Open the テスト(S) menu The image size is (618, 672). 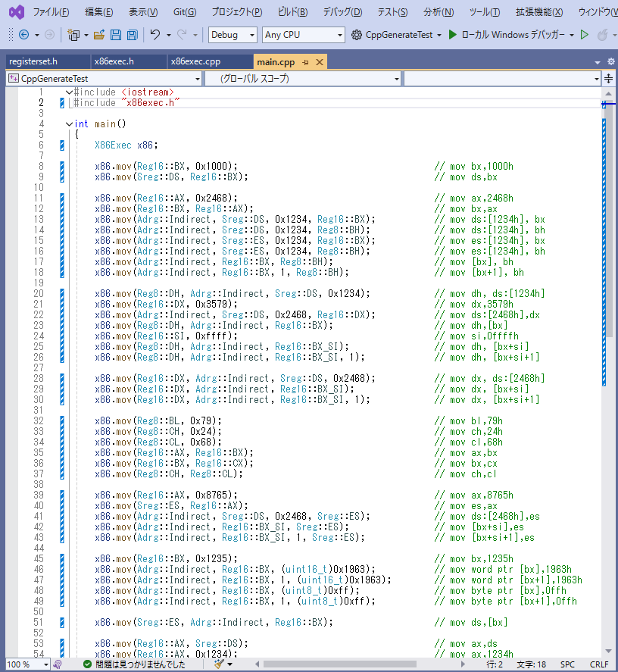pos(392,12)
